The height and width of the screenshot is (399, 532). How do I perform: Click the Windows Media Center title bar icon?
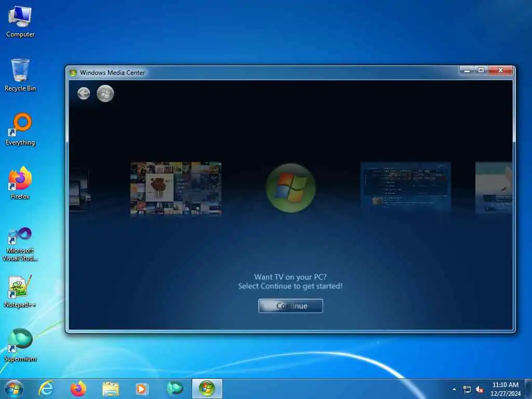click(x=73, y=73)
